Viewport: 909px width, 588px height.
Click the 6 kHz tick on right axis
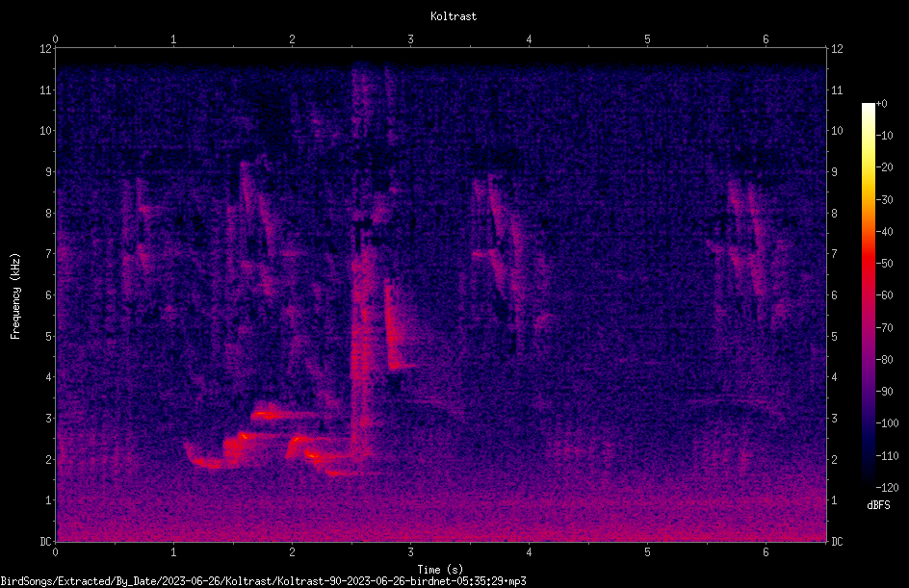834,294
